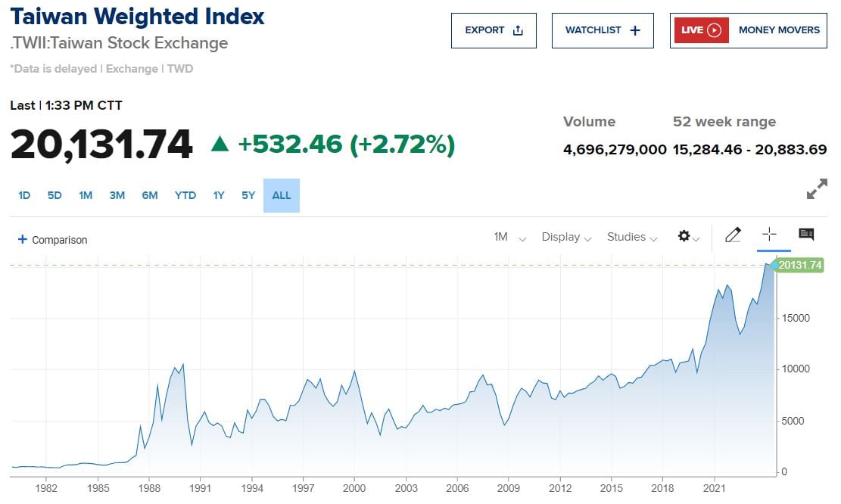The image size is (841, 504).
Task: Expand chart to fullscreen with arrows icon
Action: [818, 190]
